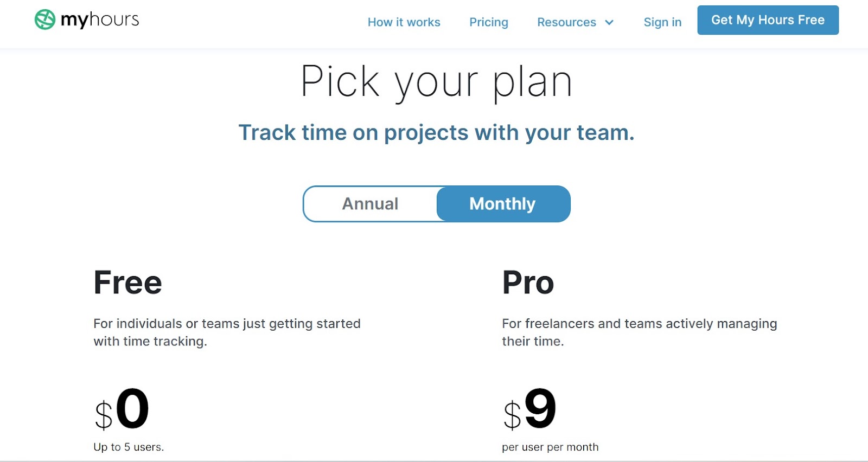This screenshot has height=462, width=868.
Task: Open the Resources navigation menu
Action: click(x=566, y=22)
